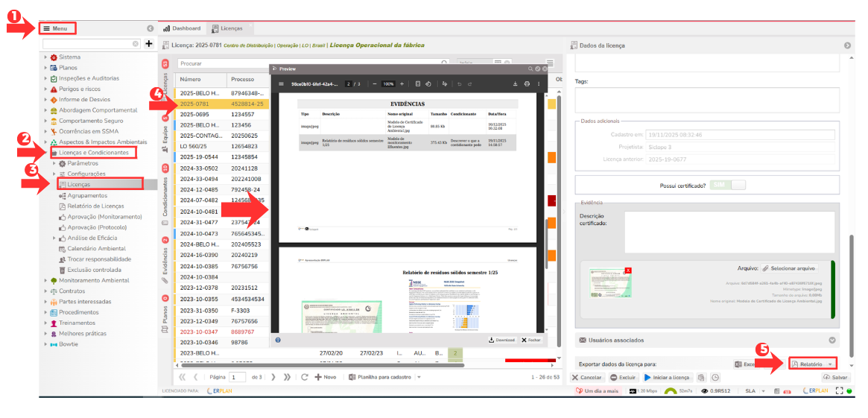Zoom in on the PDF preview
Image resolution: width=868 pixels, height=418 pixels.
click(x=402, y=83)
